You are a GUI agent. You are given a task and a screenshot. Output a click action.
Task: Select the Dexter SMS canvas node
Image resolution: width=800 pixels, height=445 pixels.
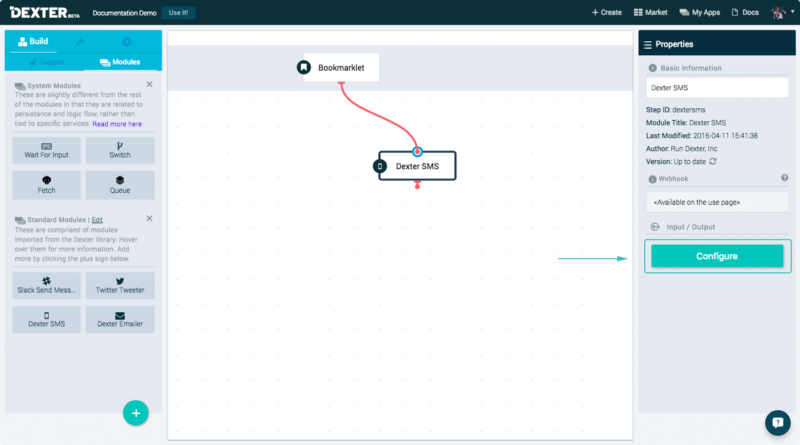417,166
